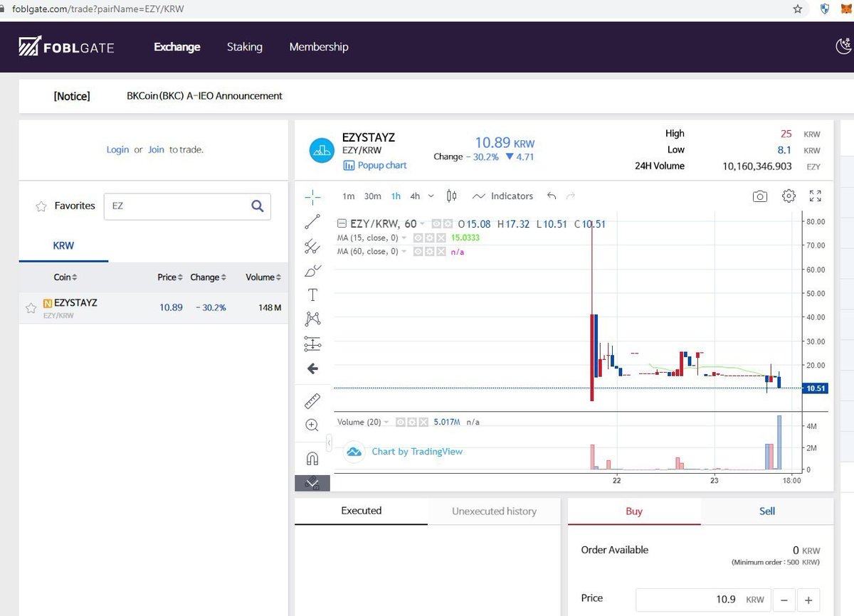Open the Indicators menu
The height and width of the screenshot is (616, 854).
[x=502, y=196]
